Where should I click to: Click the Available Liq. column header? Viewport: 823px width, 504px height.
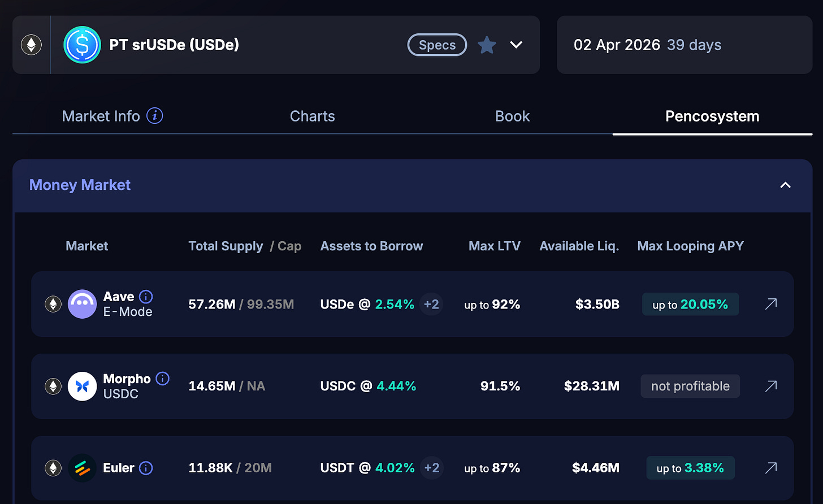(x=579, y=246)
